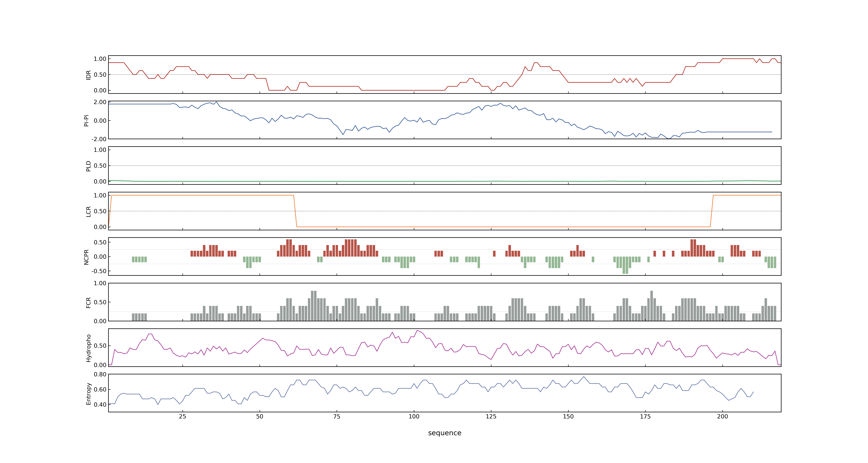Click the Pi-Pi axis label
This screenshot has width=868, height=463.
point(86,120)
